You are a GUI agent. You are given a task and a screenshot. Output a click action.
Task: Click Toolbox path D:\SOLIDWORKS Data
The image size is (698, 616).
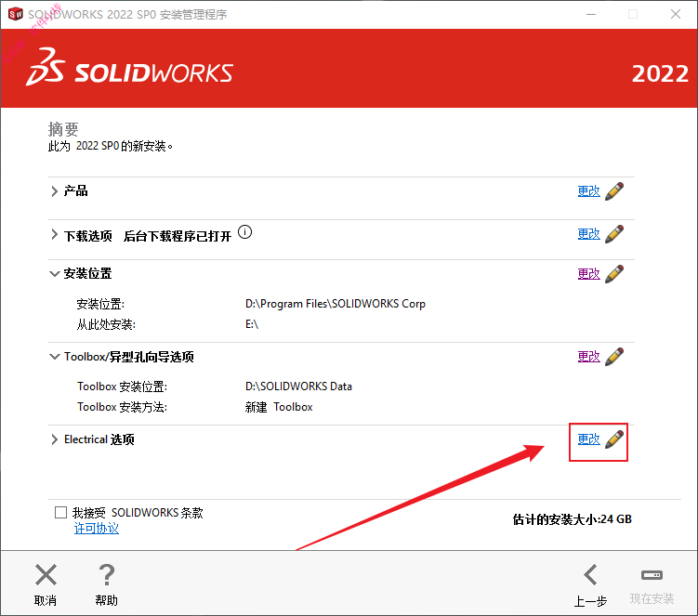[x=298, y=387]
